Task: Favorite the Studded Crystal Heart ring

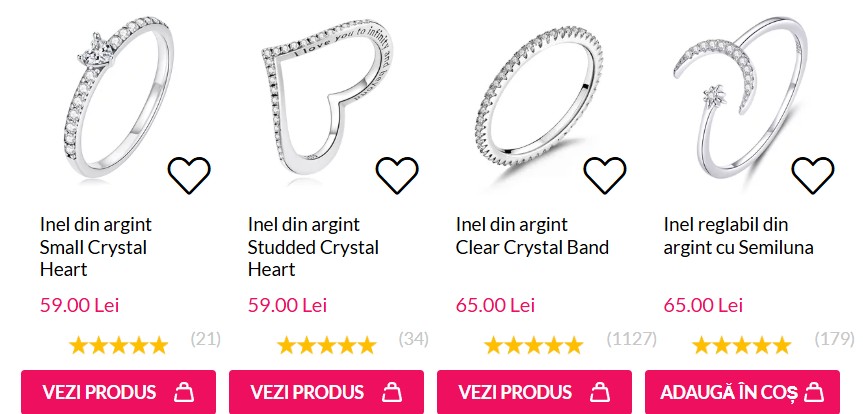Action: [397, 175]
